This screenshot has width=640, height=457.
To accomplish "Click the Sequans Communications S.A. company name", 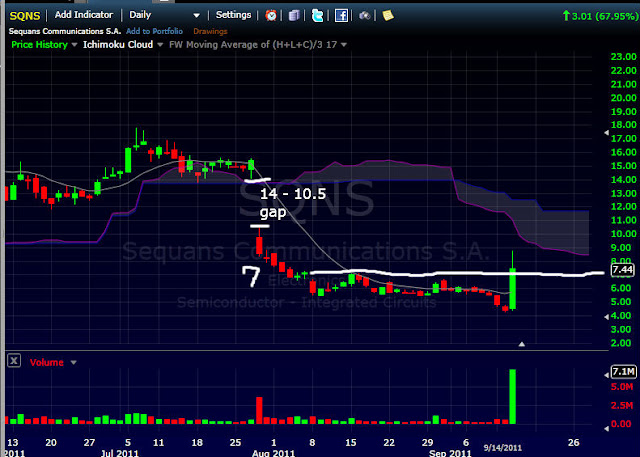I will point(64,31).
